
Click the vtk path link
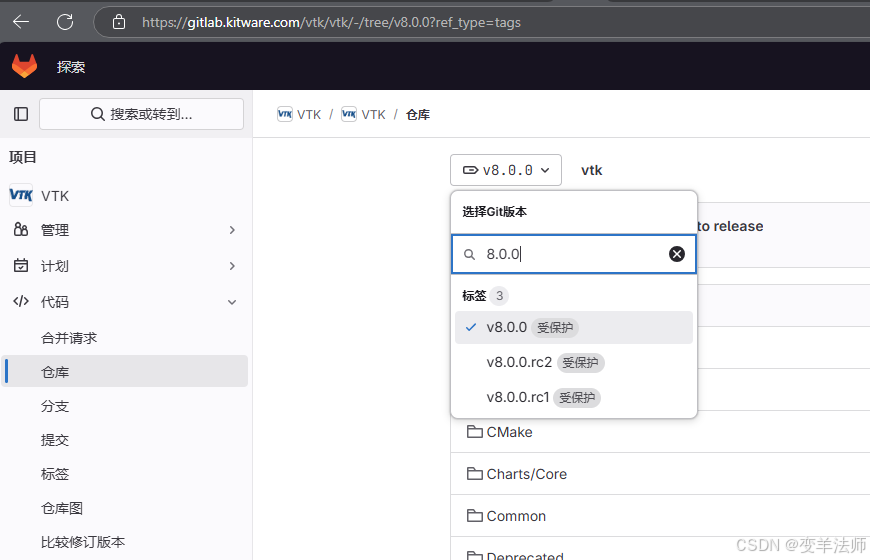591,170
